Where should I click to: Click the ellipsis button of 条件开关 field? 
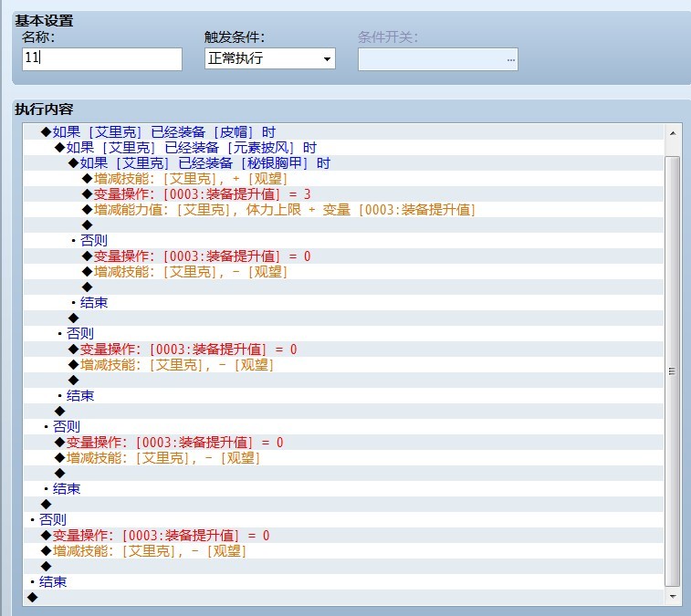pyautogui.click(x=511, y=59)
